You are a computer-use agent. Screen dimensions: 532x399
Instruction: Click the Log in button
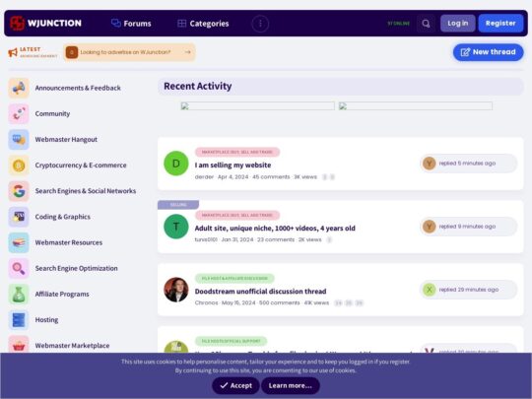[x=458, y=24]
